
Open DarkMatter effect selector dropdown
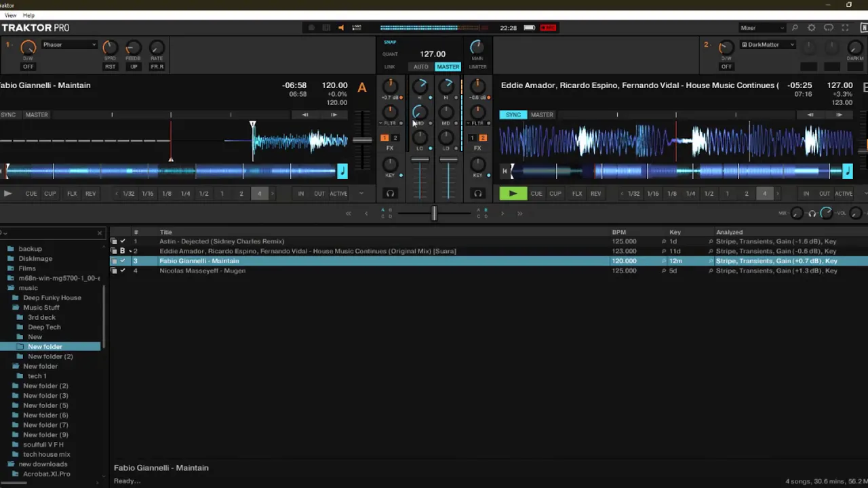click(x=768, y=45)
